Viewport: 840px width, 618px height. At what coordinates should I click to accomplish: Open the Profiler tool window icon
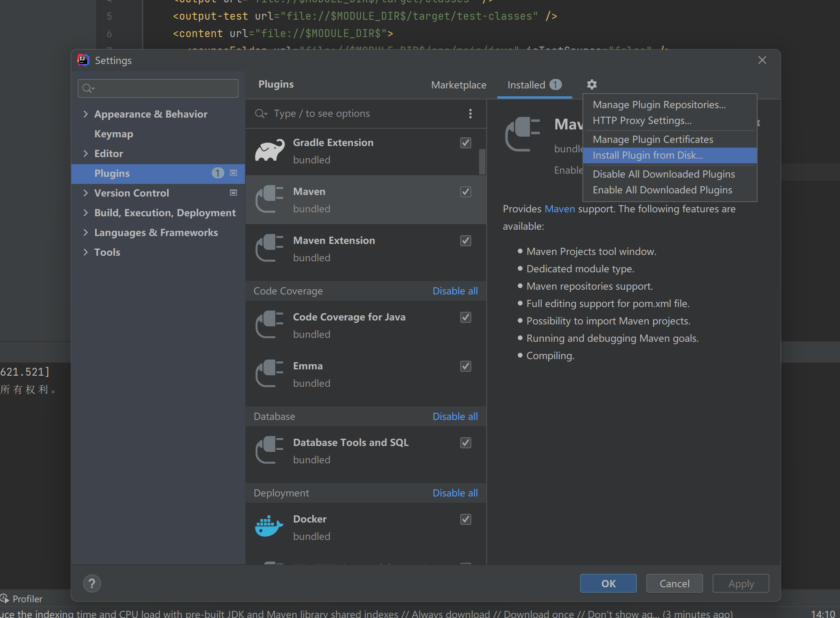(4, 599)
